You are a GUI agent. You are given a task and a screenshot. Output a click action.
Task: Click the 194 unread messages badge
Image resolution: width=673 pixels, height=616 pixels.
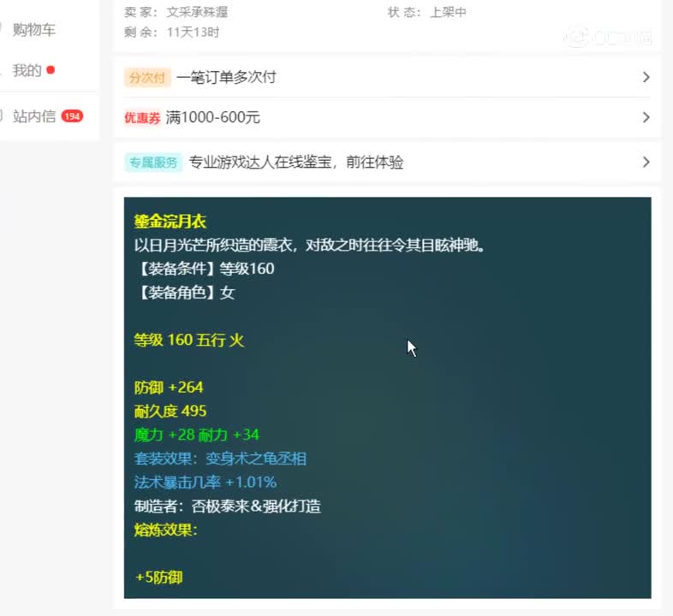[x=72, y=115]
